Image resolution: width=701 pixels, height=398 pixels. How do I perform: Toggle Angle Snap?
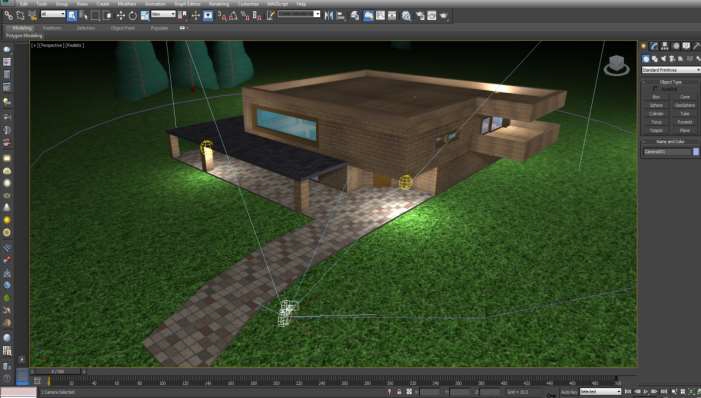(233, 16)
